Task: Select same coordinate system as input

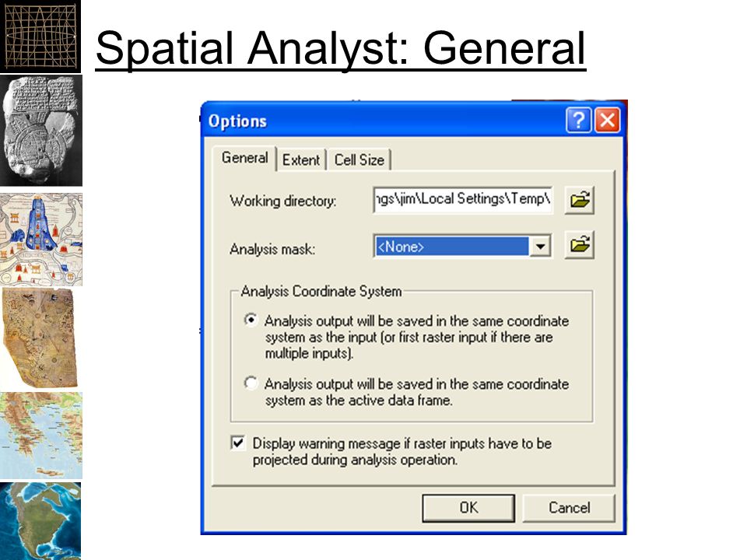Action: [251, 320]
